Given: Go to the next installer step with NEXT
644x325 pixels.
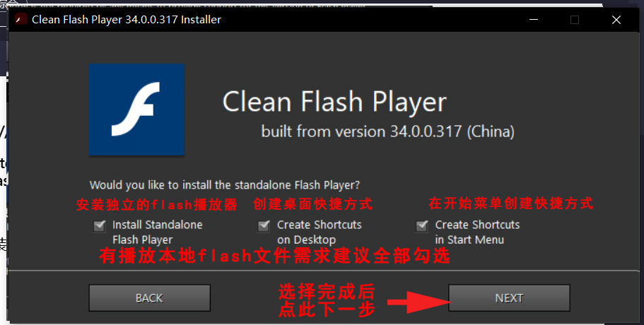Looking at the screenshot, I should click(x=509, y=298).
